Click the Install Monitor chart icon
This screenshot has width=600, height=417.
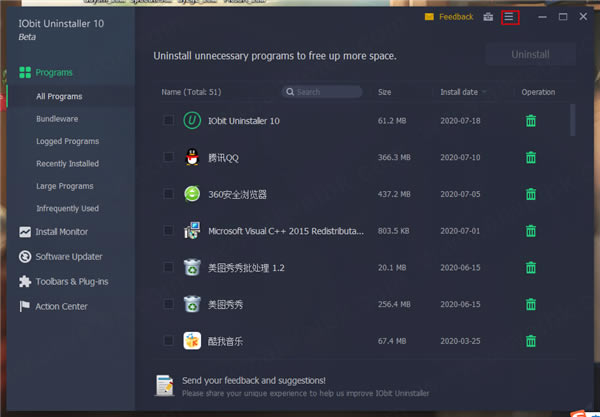point(25,232)
